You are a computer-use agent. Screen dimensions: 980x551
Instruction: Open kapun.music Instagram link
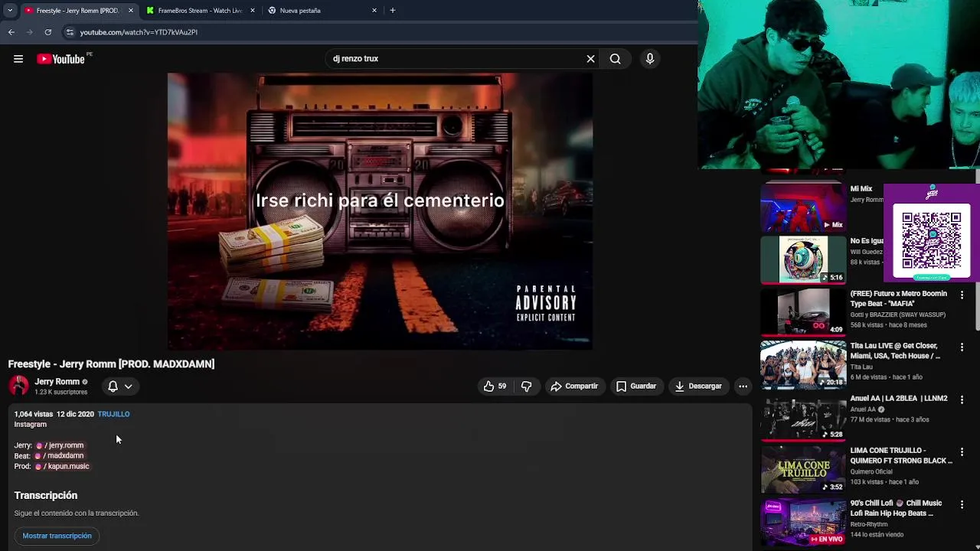pos(63,466)
